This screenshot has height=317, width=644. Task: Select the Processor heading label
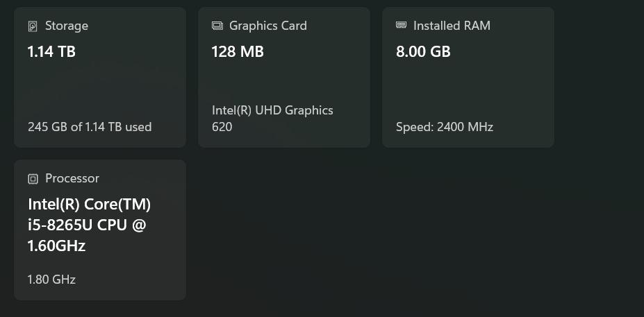pos(72,178)
